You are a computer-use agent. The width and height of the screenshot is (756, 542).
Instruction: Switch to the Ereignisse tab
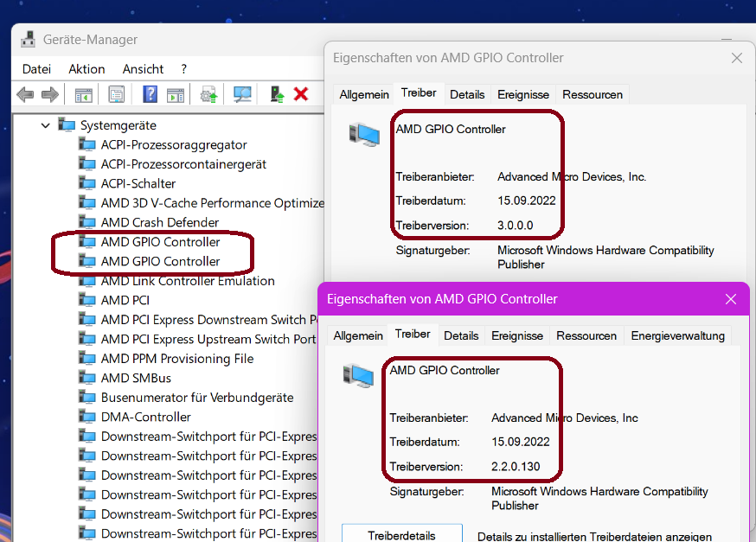click(523, 95)
